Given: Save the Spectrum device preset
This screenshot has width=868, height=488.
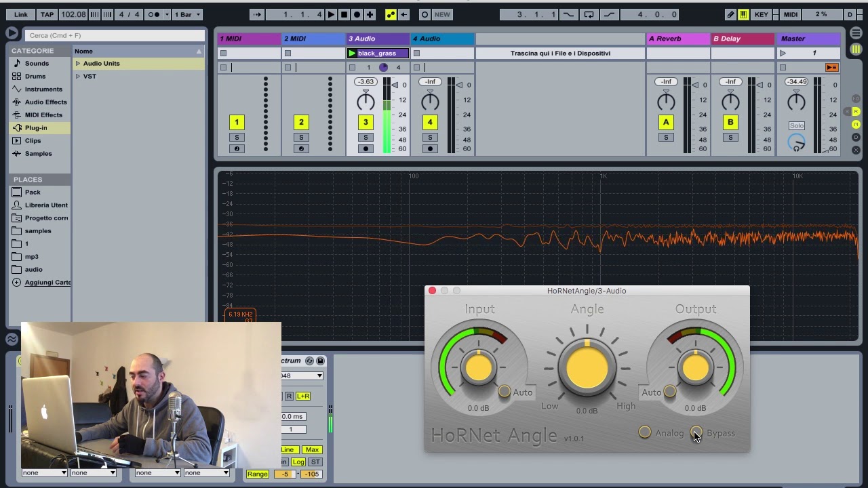Looking at the screenshot, I should point(321,361).
